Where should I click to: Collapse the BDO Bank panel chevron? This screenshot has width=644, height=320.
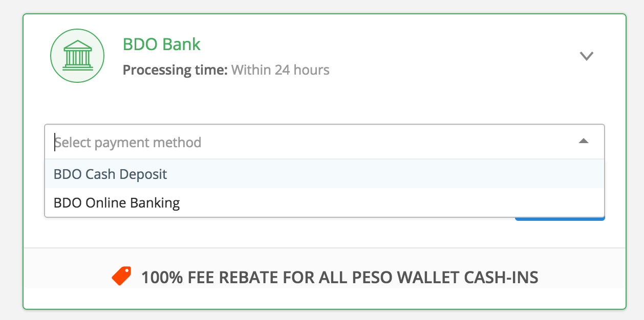(x=586, y=56)
